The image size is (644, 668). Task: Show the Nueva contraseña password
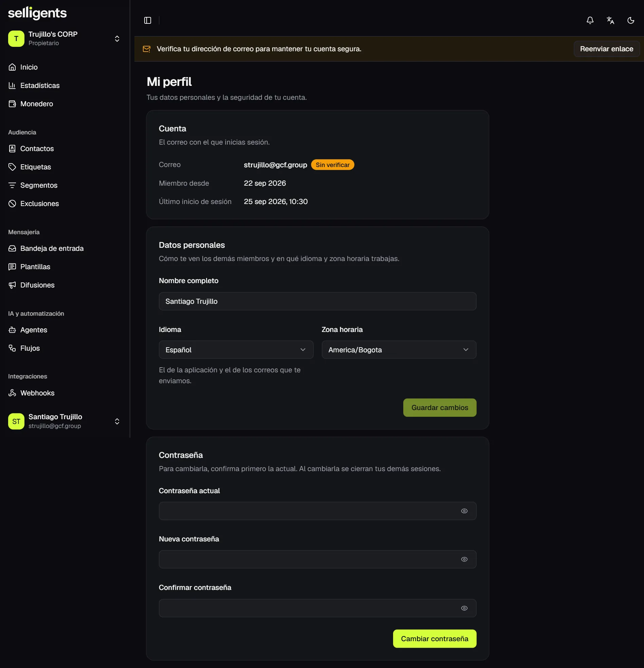point(464,559)
